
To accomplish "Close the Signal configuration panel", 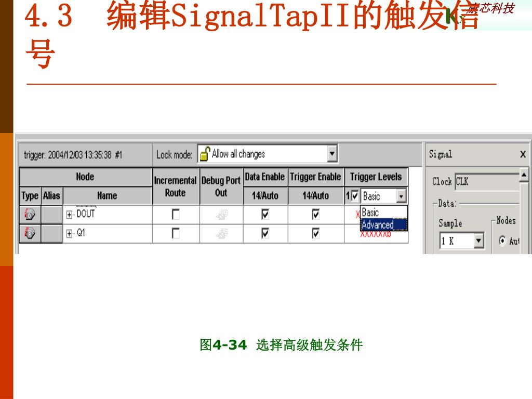I will [523, 154].
